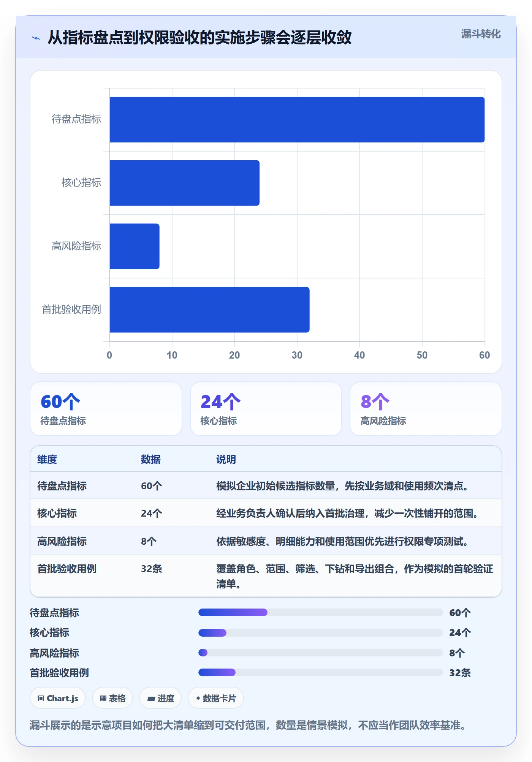This screenshot has width=532, height=762.
Task: Select the 进度 chip
Action: pyautogui.click(x=160, y=698)
